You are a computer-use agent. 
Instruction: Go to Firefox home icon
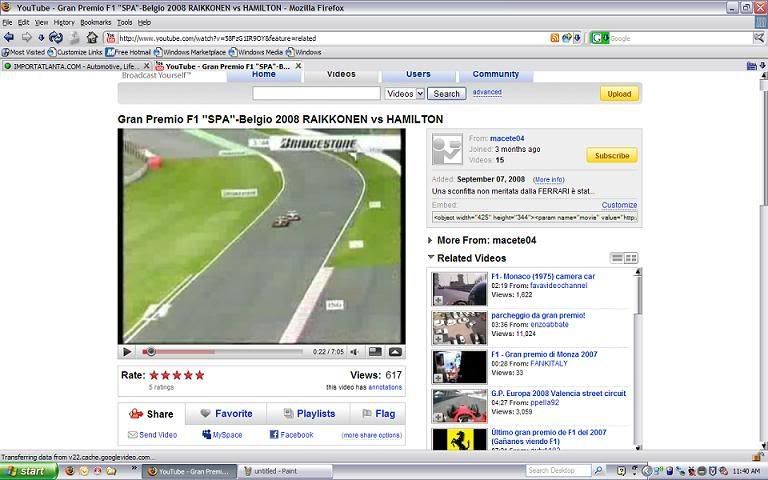91,38
